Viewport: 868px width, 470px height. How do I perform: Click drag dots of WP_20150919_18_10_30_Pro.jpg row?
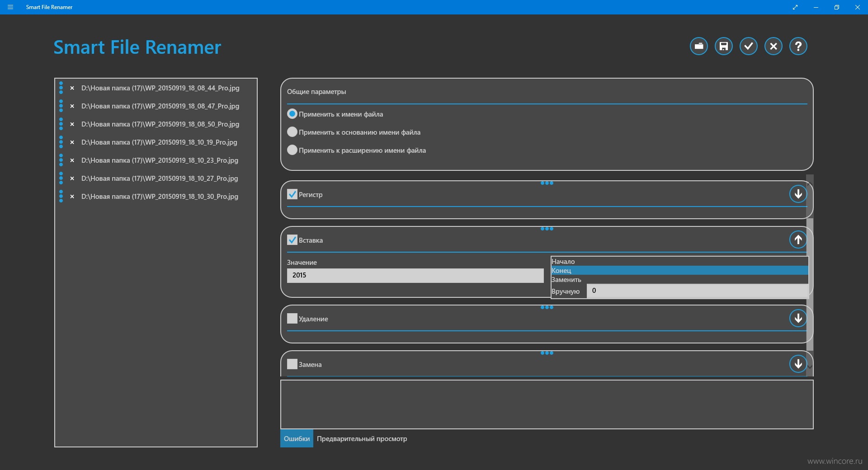click(61, 196)
